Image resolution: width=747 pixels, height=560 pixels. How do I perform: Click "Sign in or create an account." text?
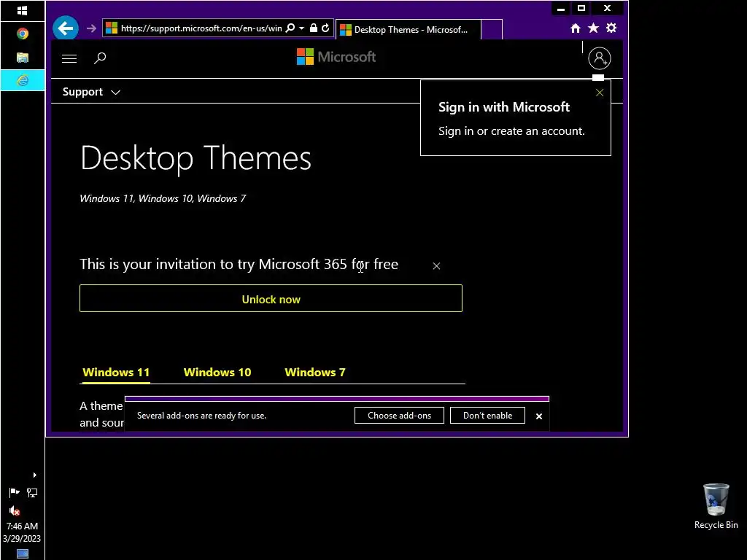point(511,131)
